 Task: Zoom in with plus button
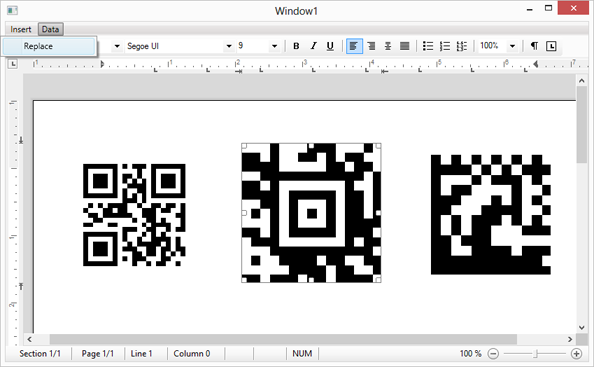576,354
